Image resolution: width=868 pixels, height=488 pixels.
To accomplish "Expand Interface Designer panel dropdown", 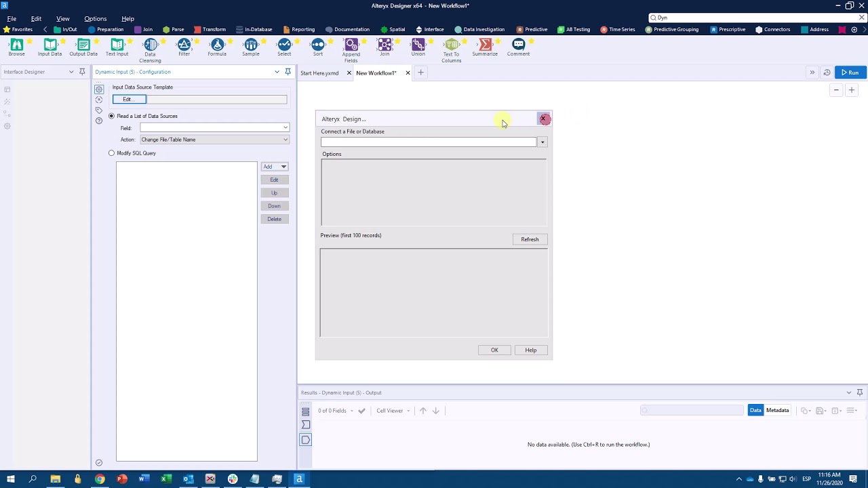I will click(x=71, y=72).
